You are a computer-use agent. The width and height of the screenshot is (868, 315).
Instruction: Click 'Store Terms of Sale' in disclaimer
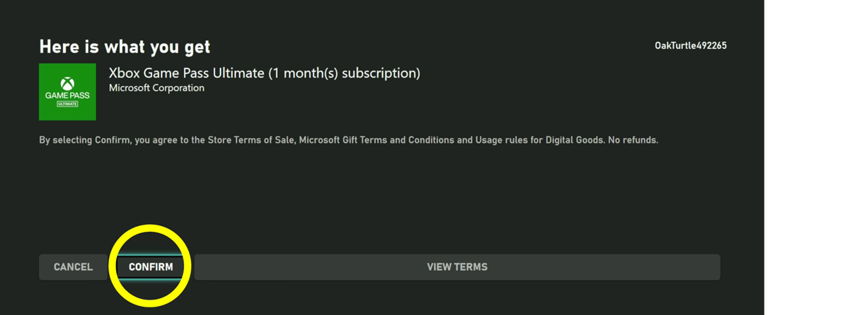251,140
